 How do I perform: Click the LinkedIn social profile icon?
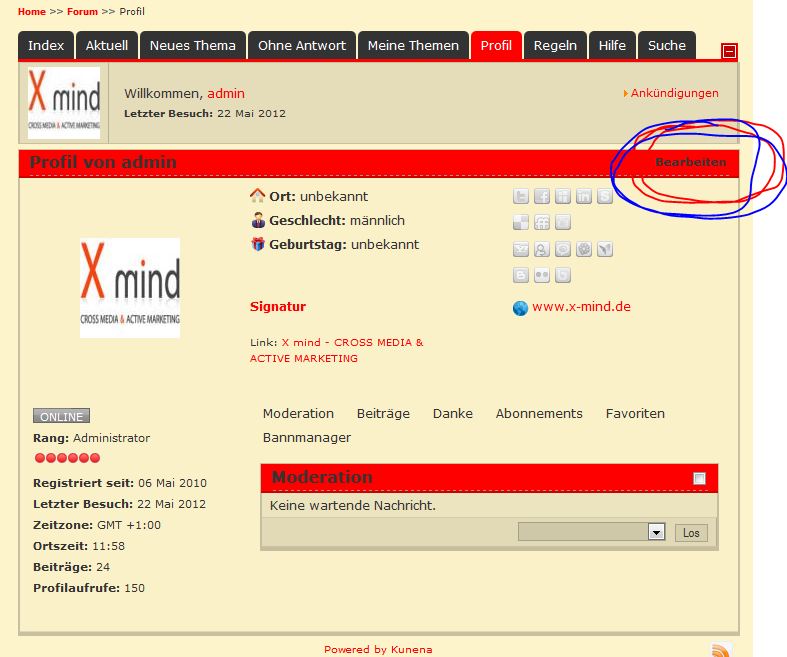point(584,197)
